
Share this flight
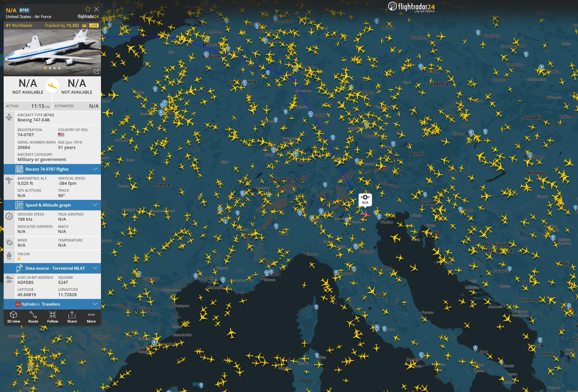(x=72, y=317)
